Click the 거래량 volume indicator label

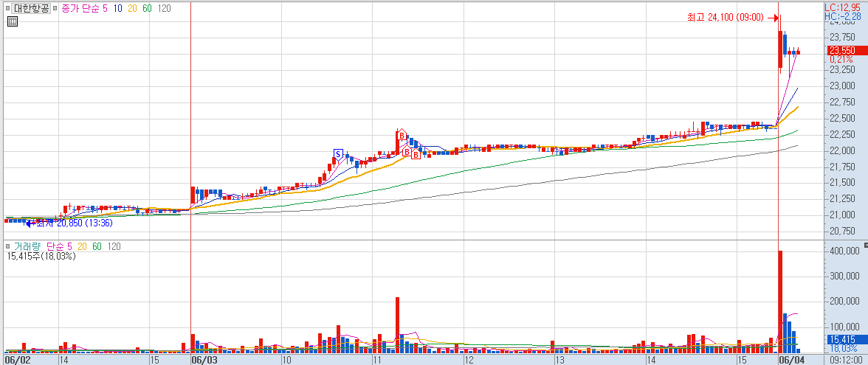[27, 246]
